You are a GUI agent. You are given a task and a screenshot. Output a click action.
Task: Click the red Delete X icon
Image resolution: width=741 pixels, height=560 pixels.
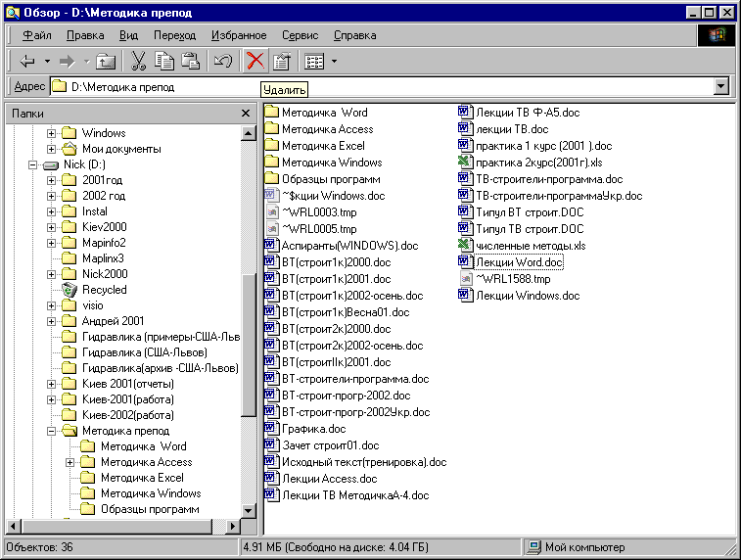255,61
